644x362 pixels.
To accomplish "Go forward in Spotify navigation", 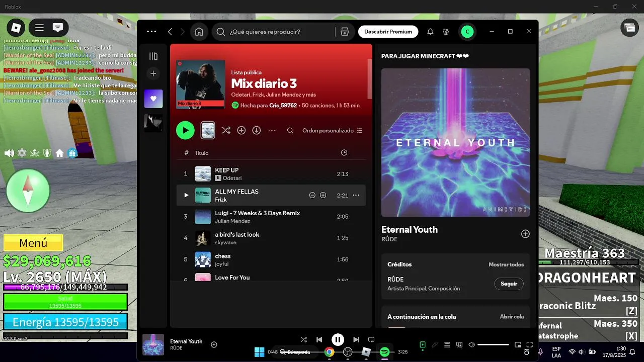I will [x=183, y=32].
